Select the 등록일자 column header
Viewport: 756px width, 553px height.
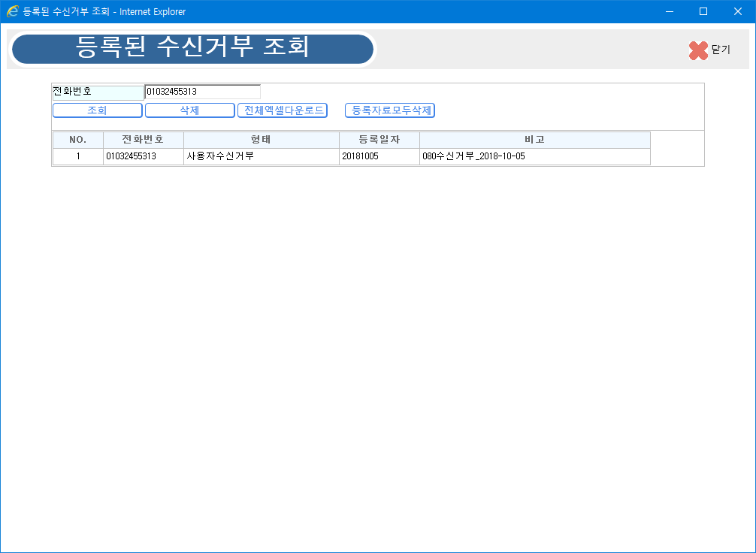pos(380,140)
